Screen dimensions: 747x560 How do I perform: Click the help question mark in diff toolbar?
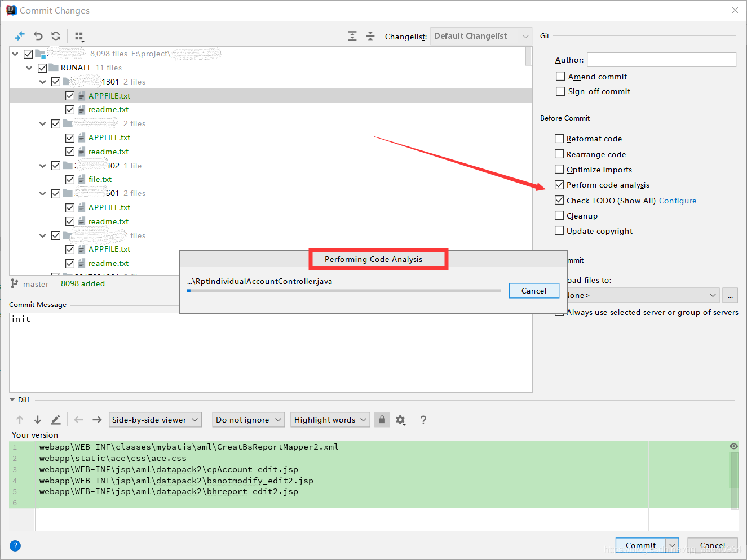coord(423,420)
